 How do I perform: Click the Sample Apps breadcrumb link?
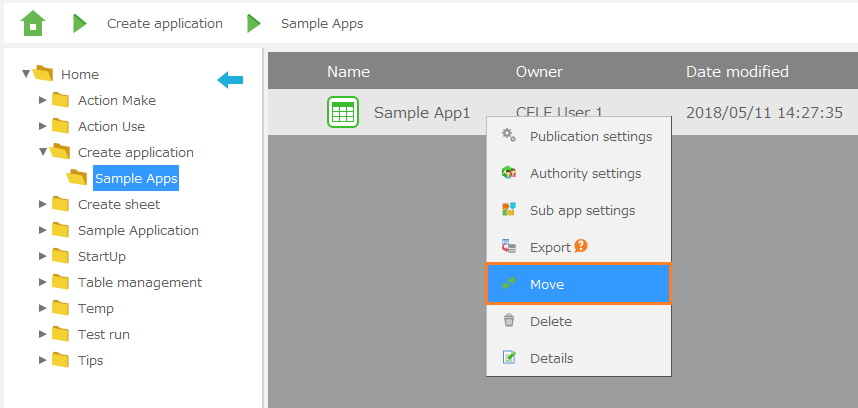click(x=322, y=23)
